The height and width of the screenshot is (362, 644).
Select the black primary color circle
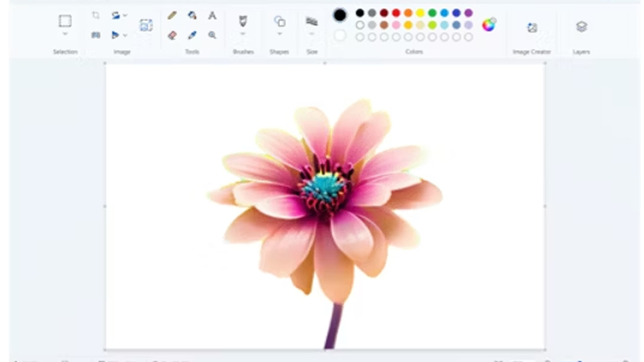pos(340,15)
